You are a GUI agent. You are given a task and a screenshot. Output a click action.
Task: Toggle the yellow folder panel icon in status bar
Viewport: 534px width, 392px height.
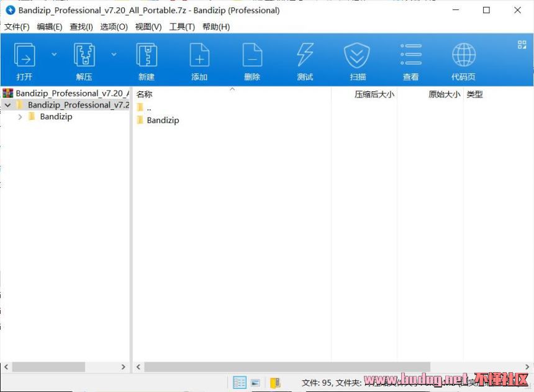(x=275, y=383)
